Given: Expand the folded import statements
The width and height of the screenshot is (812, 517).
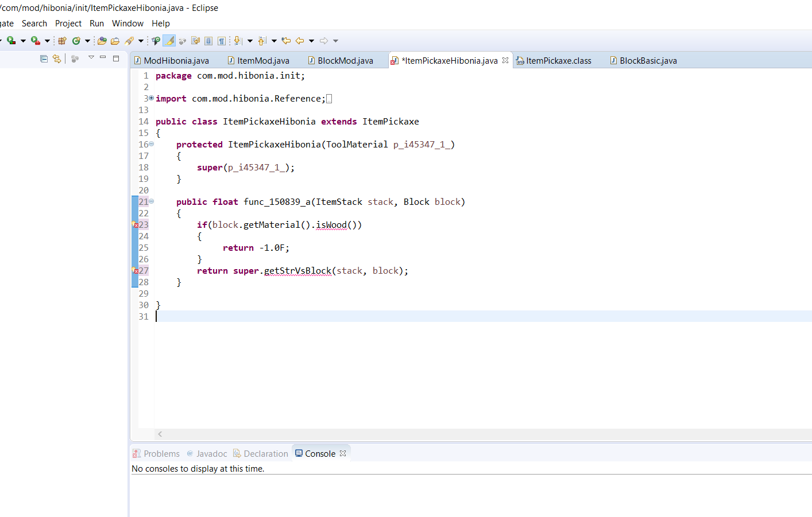Looking at the screenshot, I should coord(152,98).
